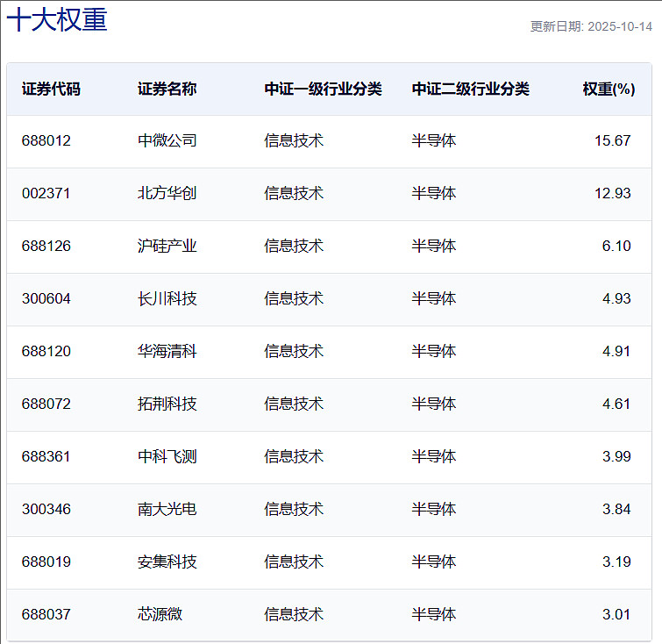Select the name 华海清科
Viewport: 662px width, 644px height.
[167, 351]
